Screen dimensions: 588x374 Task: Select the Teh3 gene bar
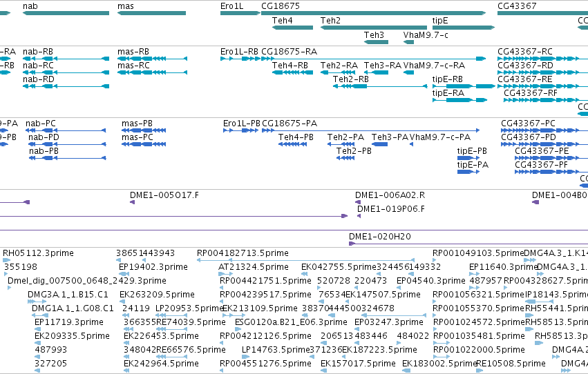point(376,42)
